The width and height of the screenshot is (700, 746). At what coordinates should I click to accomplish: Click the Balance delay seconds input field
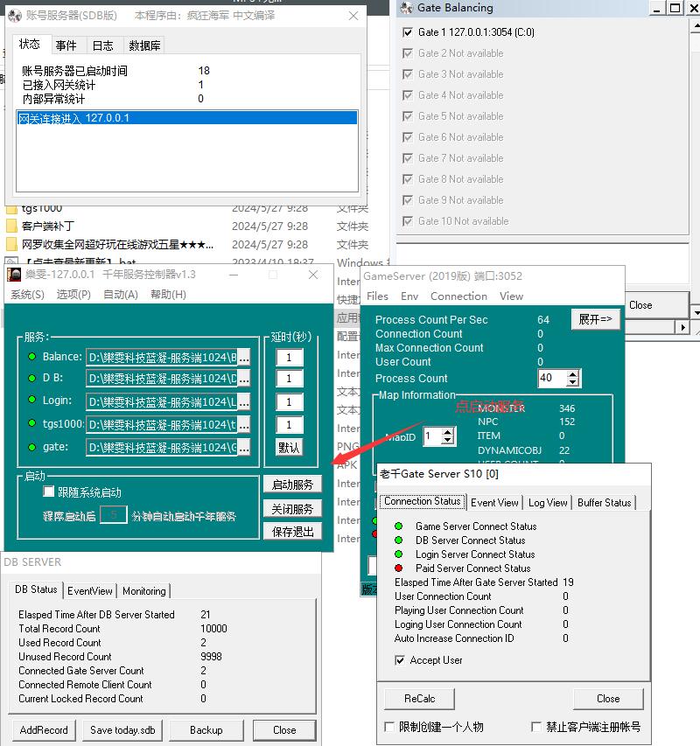(289, 357)
